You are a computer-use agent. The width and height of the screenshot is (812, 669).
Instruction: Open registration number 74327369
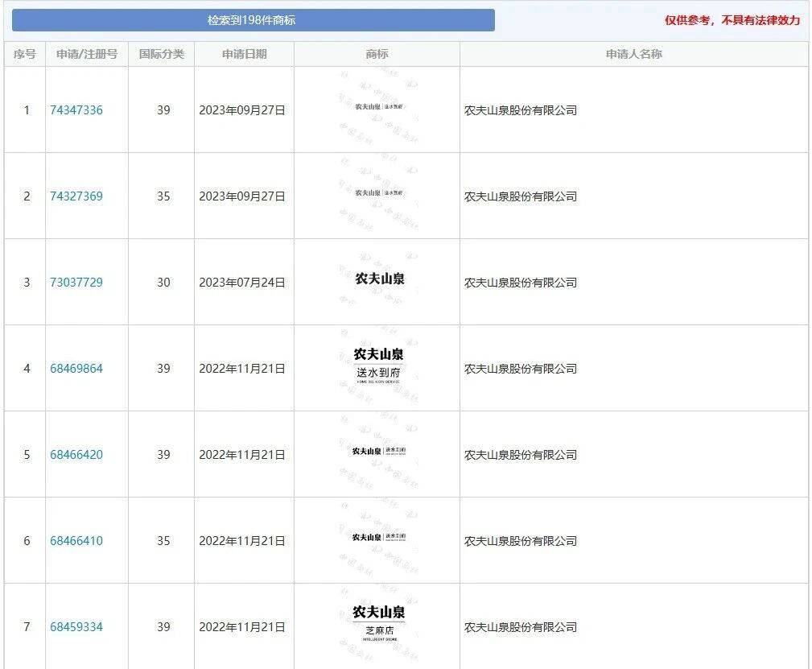(x=76, y=196)
